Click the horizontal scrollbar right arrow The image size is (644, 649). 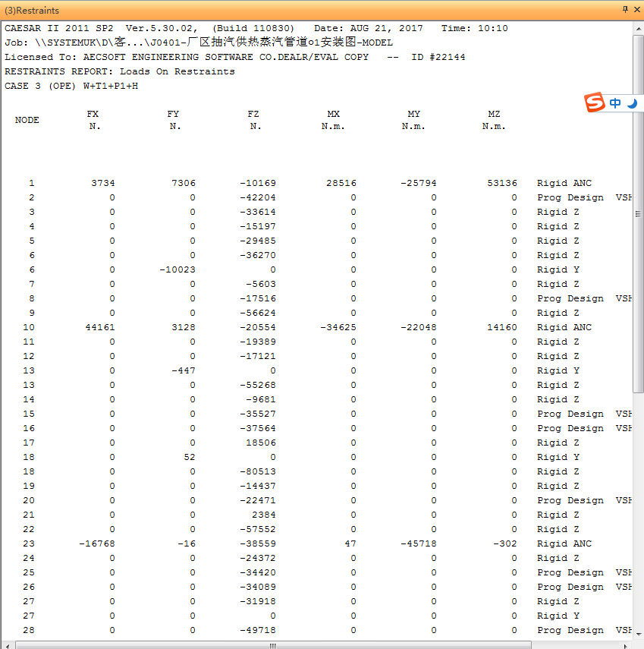627,644
